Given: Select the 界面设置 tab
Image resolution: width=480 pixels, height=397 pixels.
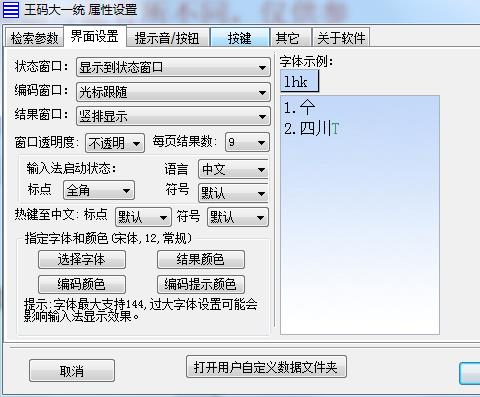Looking at the screenshot, I should pyautogui.click(x=95, y=36).
